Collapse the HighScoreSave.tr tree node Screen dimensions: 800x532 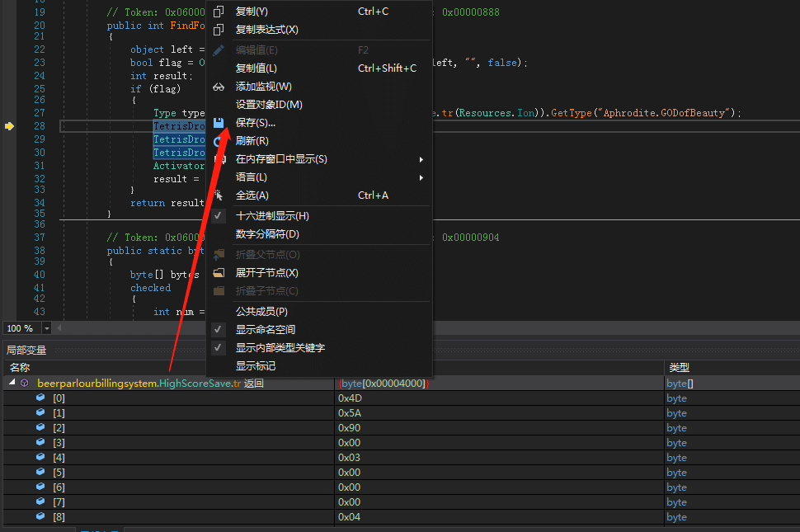[x=12, y=382]
